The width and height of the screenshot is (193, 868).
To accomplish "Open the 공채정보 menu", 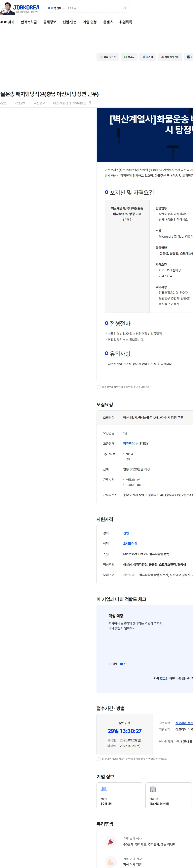I will [x=50, y=22].
